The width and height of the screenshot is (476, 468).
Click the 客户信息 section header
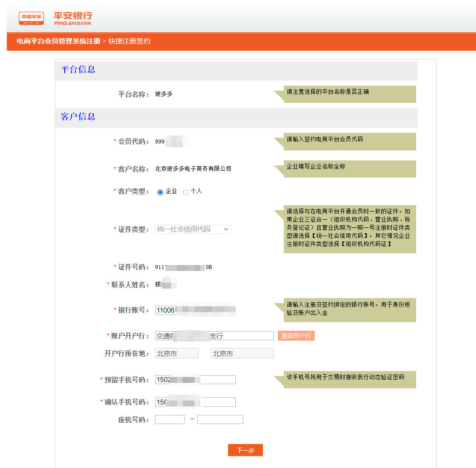pos(78,117)
